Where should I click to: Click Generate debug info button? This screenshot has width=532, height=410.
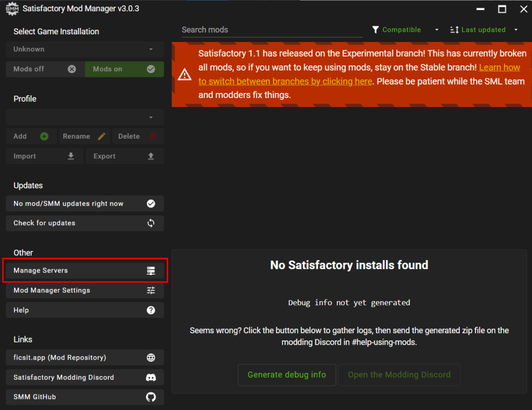(x=287, y=375)
